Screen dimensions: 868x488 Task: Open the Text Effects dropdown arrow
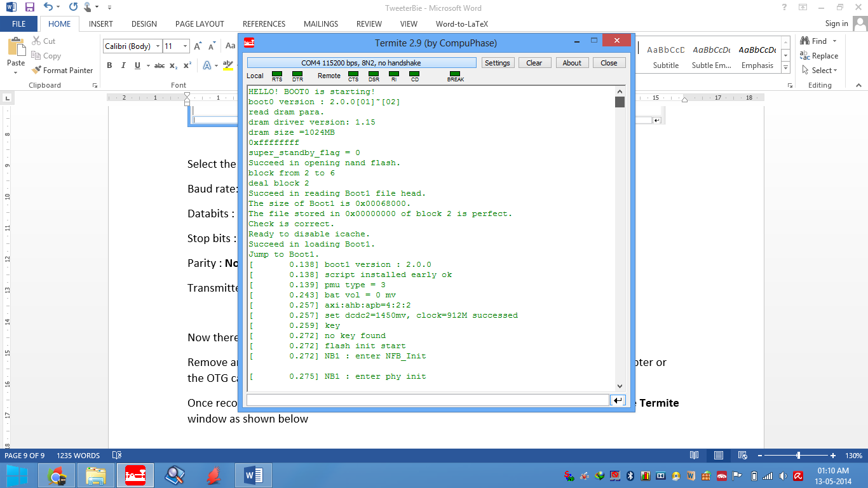tap(217, 65)
